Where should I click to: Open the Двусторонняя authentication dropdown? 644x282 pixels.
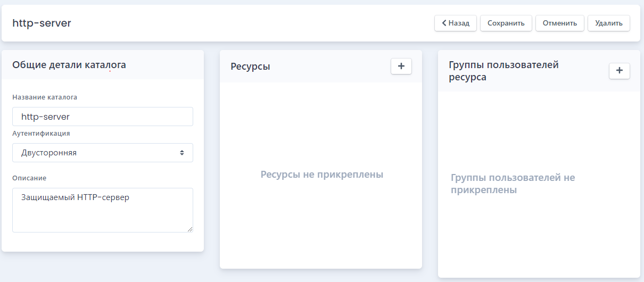pos(103,153)
